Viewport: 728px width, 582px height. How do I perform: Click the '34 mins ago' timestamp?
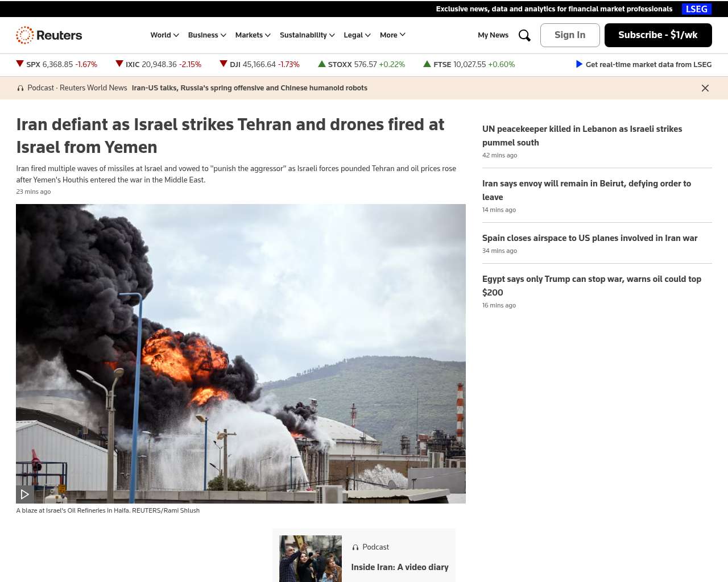(500, 251)
